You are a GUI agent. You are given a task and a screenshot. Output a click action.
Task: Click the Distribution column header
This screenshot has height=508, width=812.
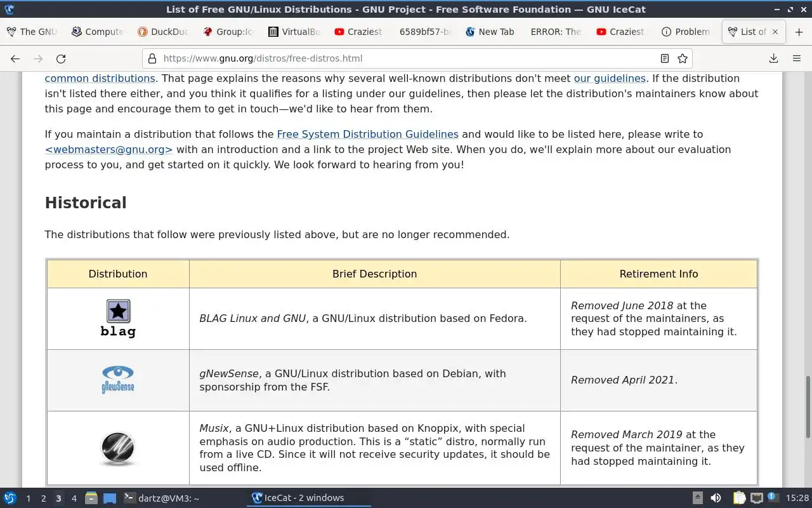(118, 274)
